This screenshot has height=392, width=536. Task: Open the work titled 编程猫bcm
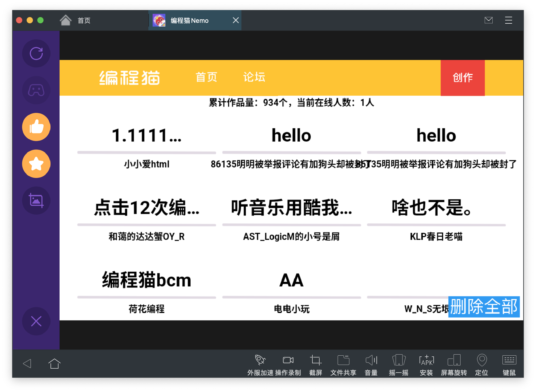point(147,280)
